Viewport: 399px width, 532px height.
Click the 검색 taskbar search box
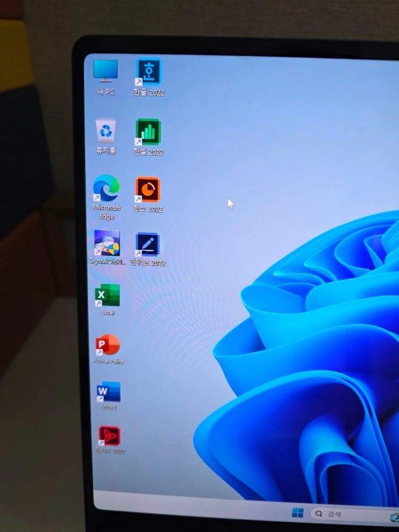(x=354, y=514)
